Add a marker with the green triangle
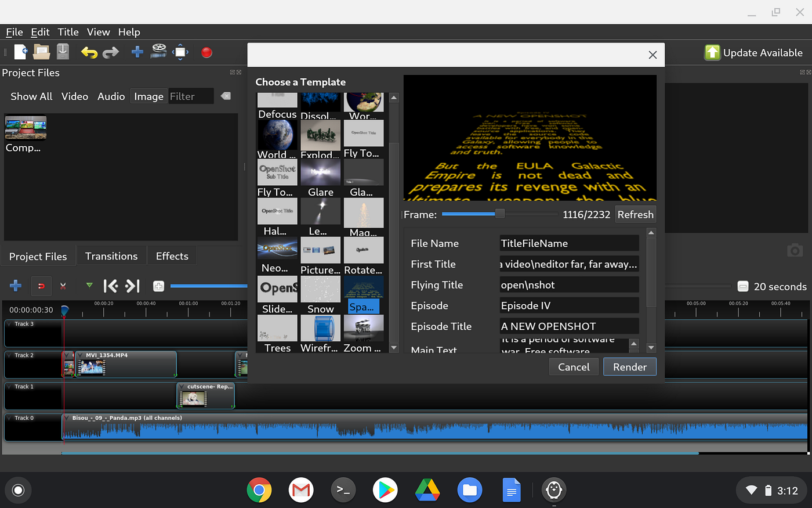 tap(89, 285)
